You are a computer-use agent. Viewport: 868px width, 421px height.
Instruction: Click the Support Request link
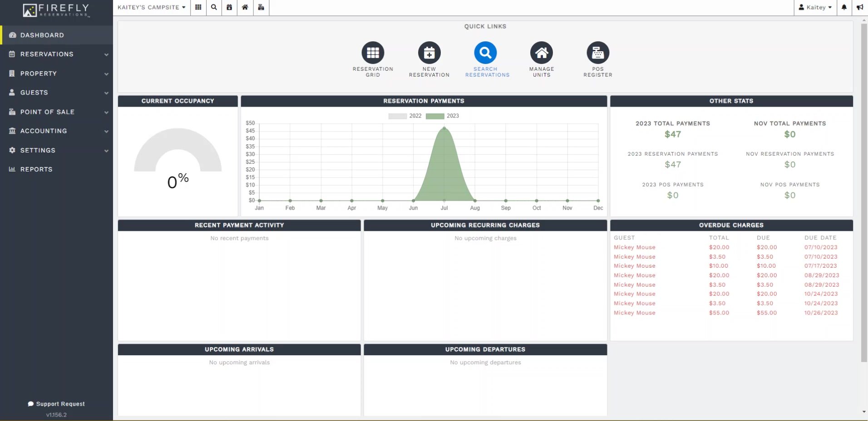coord(56,404)
